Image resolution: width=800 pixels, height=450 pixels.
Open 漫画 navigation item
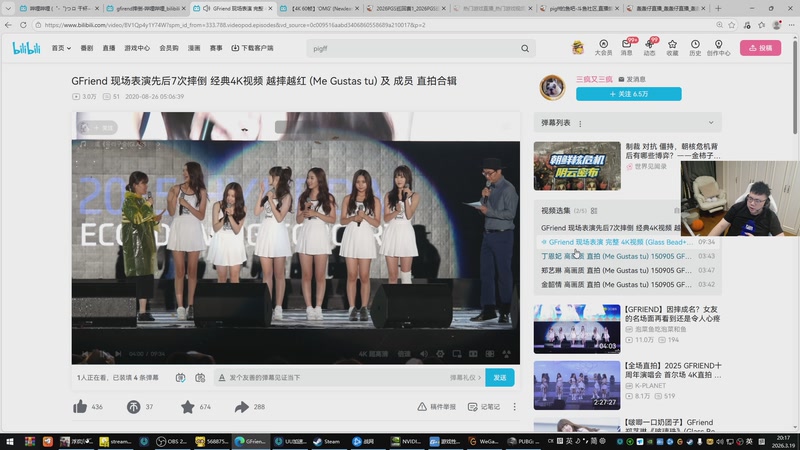[x=194, y=48]
